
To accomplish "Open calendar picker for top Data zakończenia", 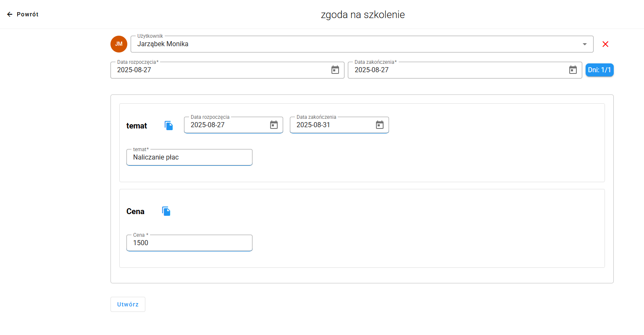I will tap(573, 70).
